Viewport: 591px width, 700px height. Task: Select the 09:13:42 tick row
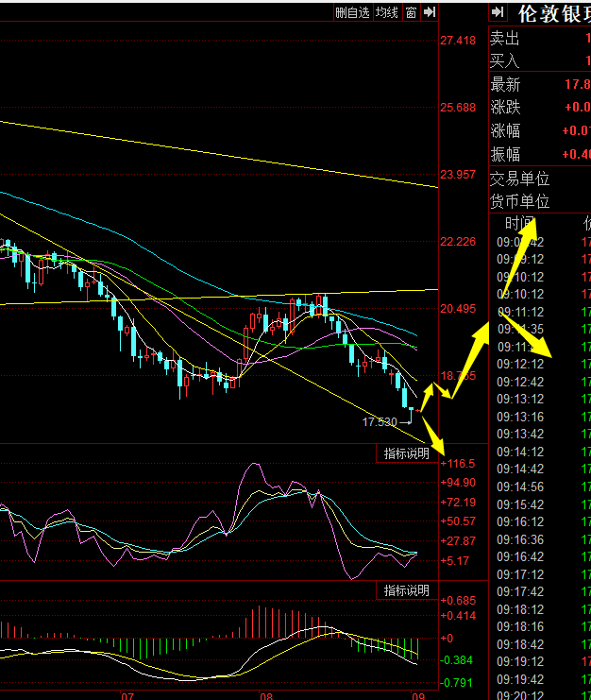click(x=540, y=434)
